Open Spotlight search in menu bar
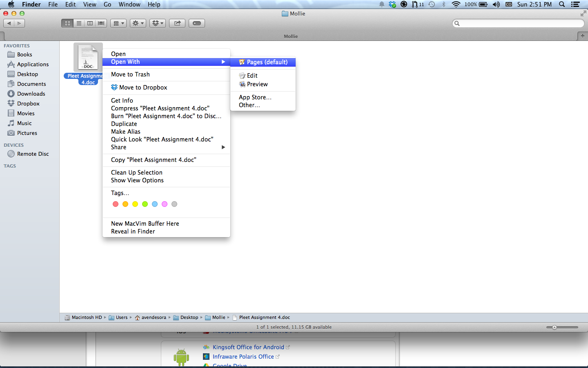The width and height of the screenshot is (588, 368). coord(562,4)
